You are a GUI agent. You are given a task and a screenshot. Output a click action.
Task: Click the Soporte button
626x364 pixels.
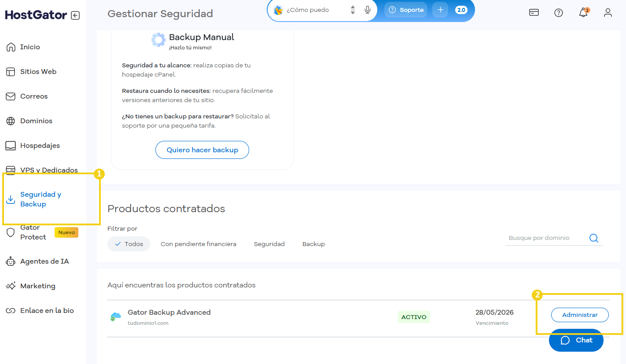click(x=405, y=10)
